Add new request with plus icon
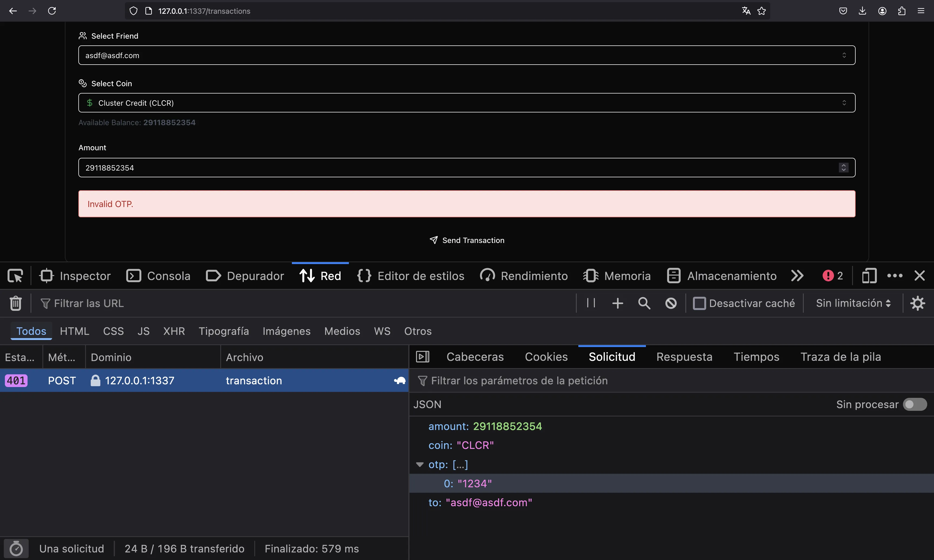934x560 pixels. [618, 304]
